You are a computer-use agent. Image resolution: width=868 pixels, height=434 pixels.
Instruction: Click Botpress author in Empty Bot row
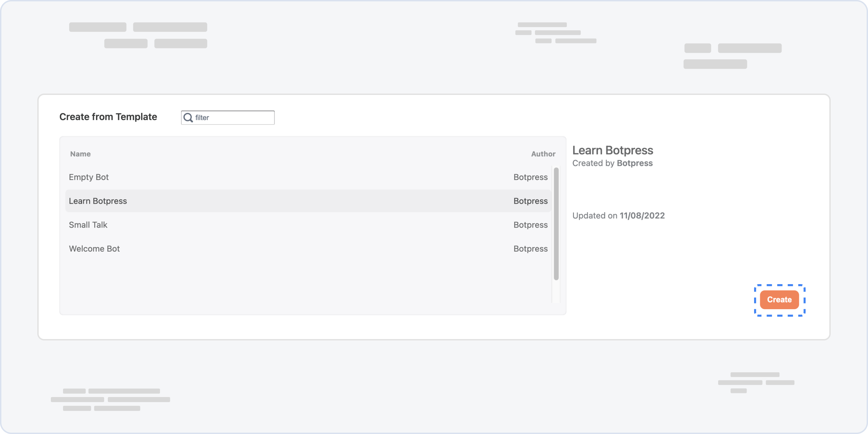click(x=531, y=177)
